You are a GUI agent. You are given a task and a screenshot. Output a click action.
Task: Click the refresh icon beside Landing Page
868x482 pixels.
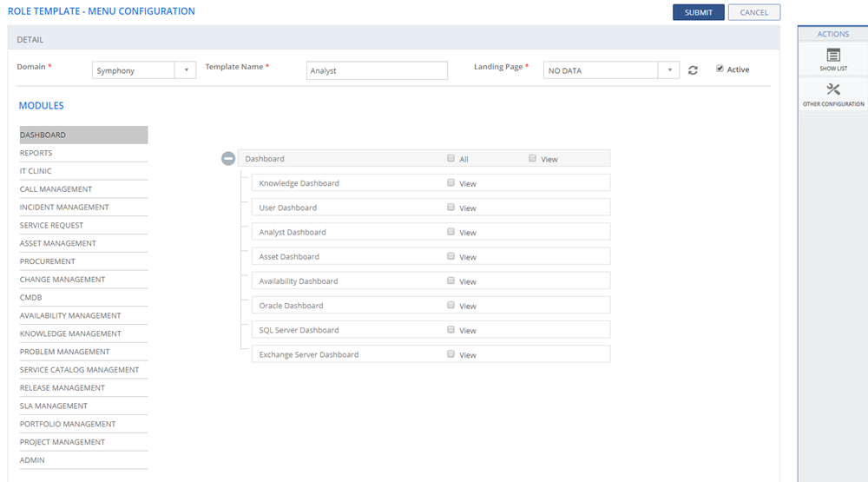pos(693,70)
